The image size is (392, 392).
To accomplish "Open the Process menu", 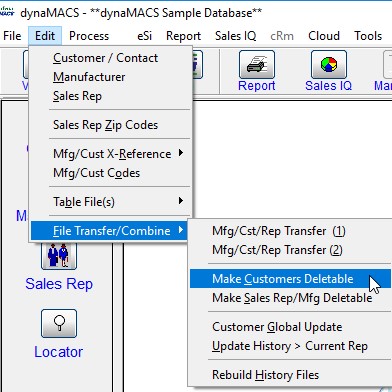I will tap(89, 36).
